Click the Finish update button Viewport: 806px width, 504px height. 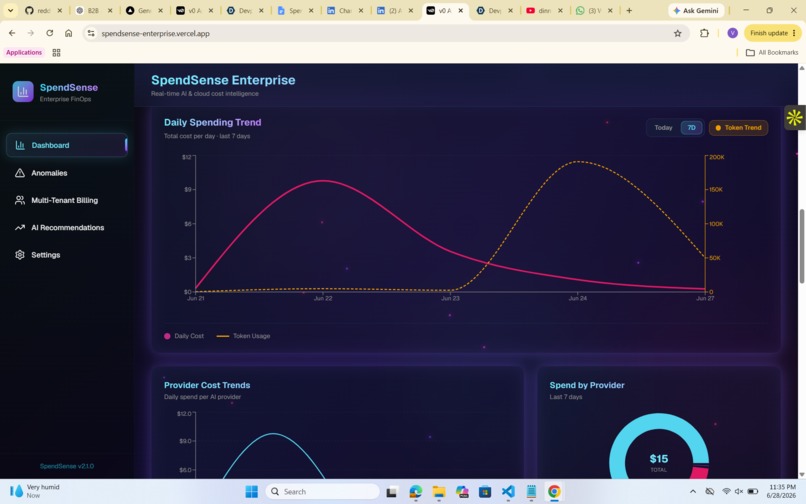pos(773,33)
